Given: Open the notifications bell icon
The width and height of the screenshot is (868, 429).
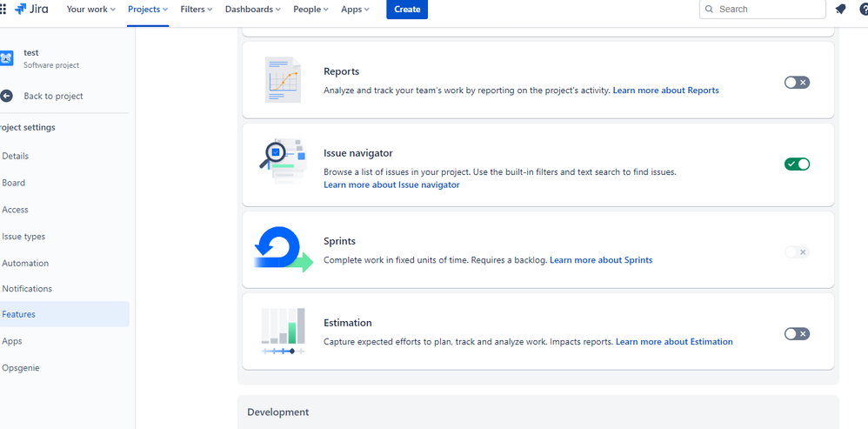Looking at the screenshot, I should (840, 10).
